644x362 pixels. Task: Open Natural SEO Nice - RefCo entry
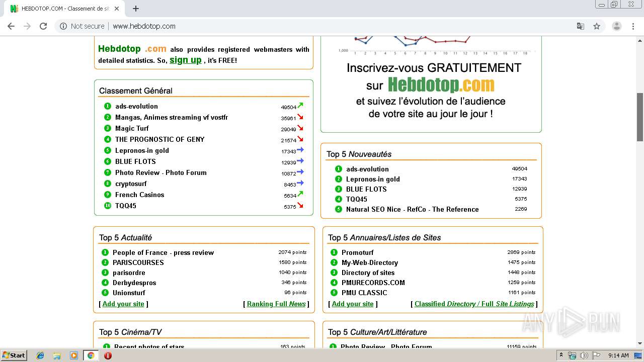pyautogui.click(x=412, y=209)
